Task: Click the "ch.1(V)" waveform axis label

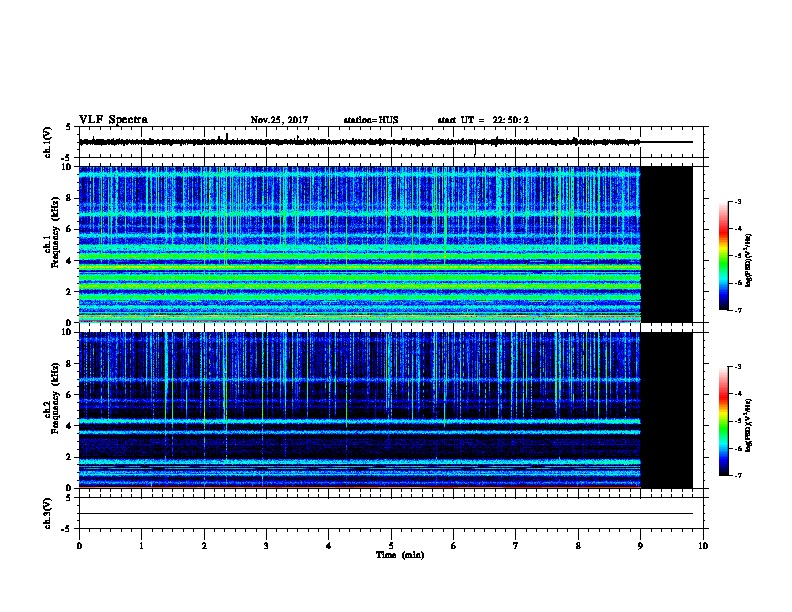Action: pyautogui.click(x=47, y=142)
